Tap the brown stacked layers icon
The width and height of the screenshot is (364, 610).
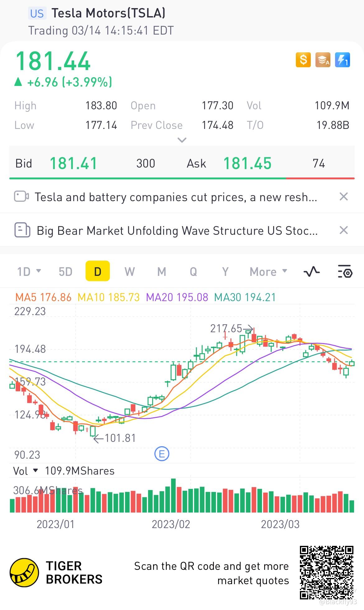pyautogui.click(x=323, y=60)
